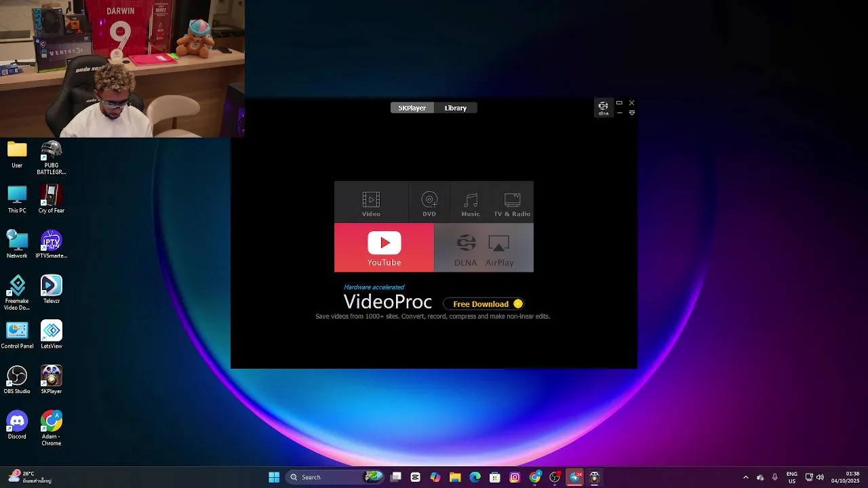
Task: Open Microsoft Edge from the taskbar
Action: point(475,477)
